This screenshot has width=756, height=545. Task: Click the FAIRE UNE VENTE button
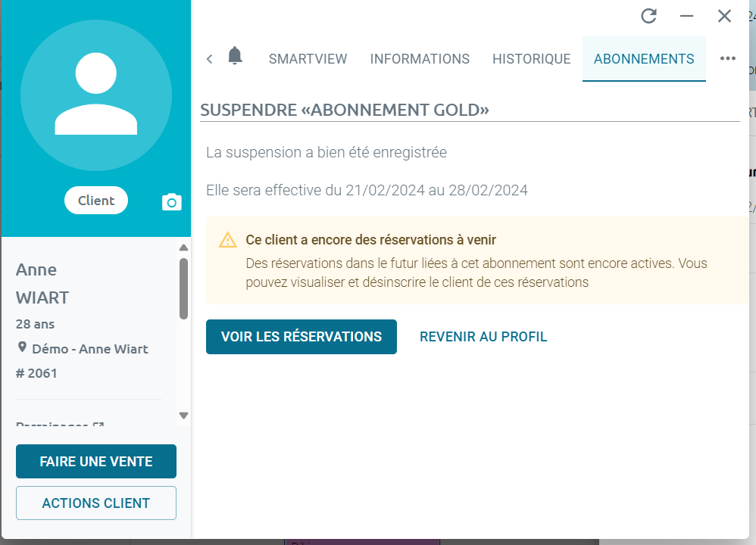coord(96,461)
